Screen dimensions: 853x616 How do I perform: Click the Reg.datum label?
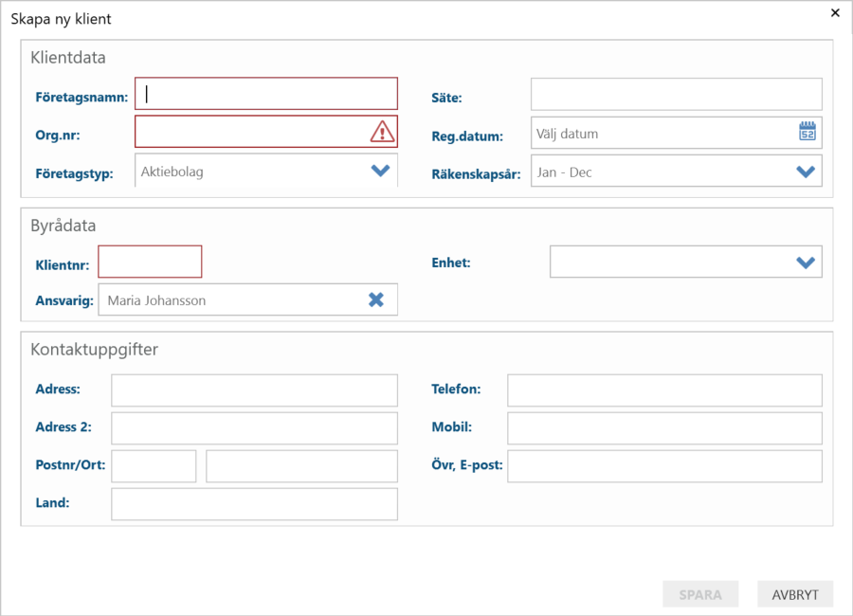pos(467,136)
